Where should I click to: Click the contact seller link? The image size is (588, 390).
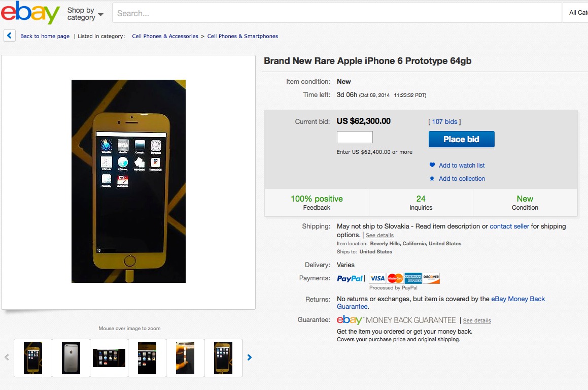tap(509, 226)
